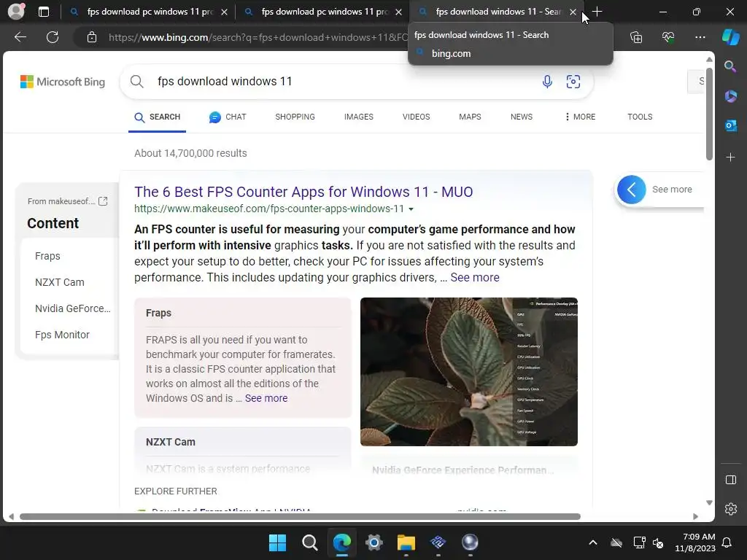Expand the MORE menu
Image resolution: width=747 pixels, height=560 pixels.
pyautogui.click(x=580, y=117)
